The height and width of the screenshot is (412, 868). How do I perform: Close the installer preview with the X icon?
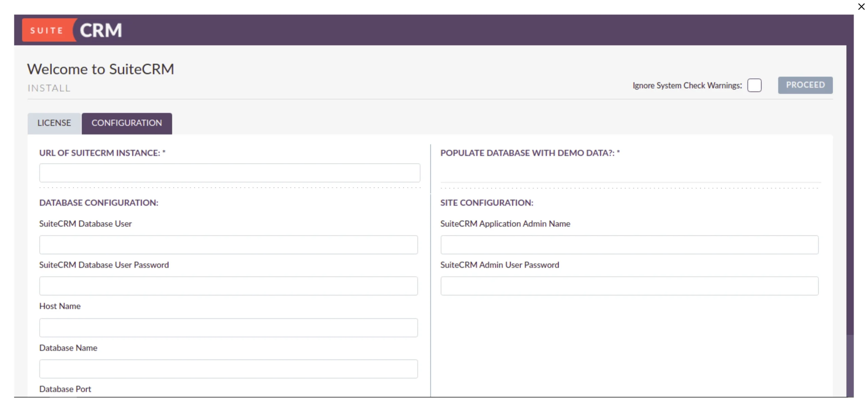861,6
